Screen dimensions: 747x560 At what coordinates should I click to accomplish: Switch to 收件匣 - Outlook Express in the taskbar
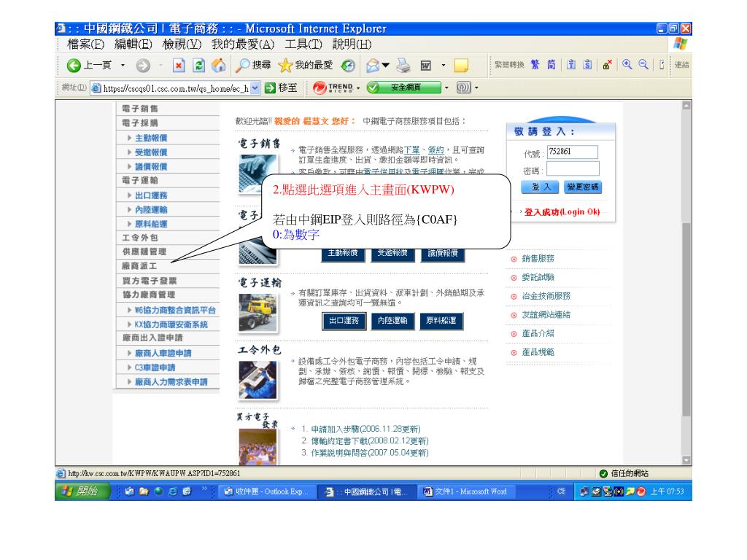pos(266,491)
